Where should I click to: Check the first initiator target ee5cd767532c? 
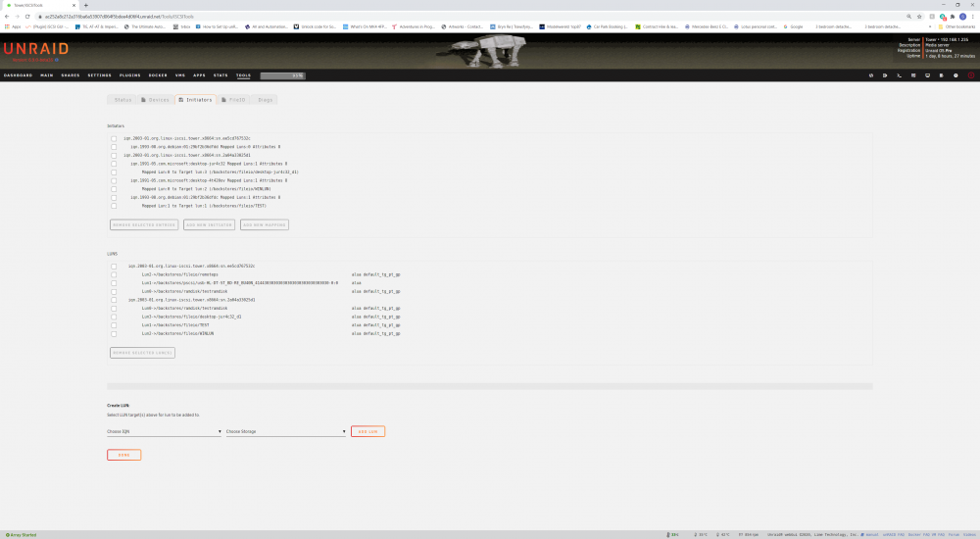(114, 139)
